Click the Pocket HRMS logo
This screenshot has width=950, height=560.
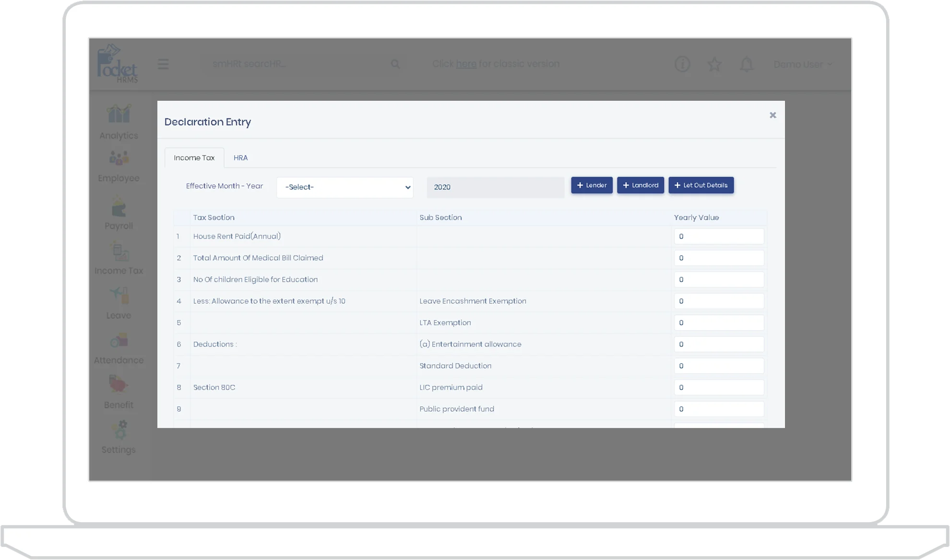click(x=118, y=63)
